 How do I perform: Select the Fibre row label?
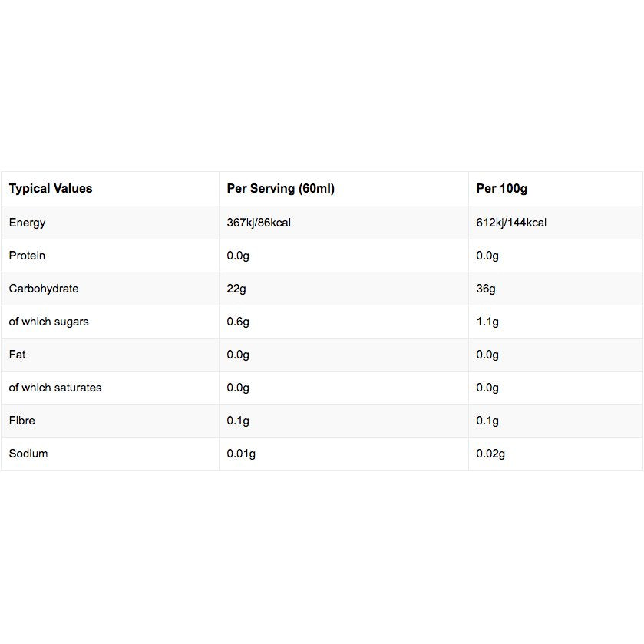click(x=21, y=421)
